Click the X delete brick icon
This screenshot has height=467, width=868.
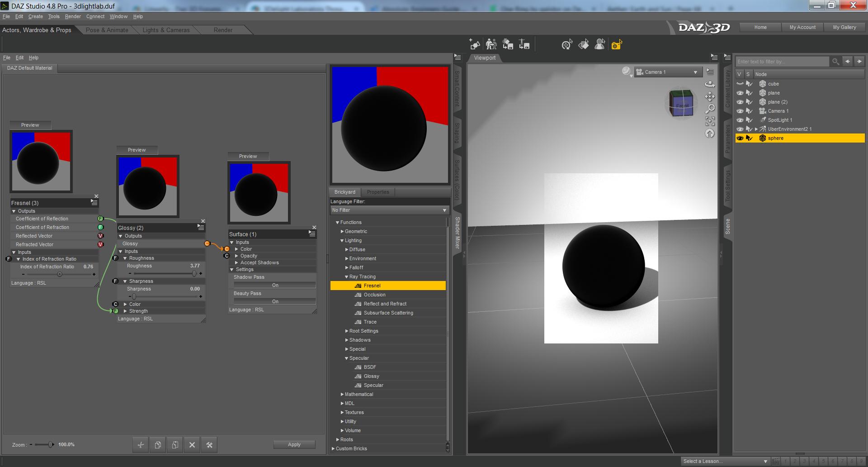click(192, 445)
